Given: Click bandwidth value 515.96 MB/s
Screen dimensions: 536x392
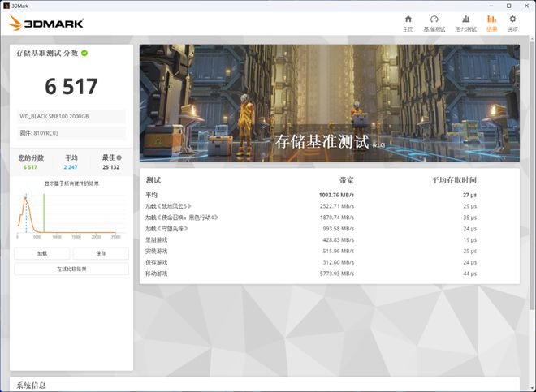Looking at the screenshot, I should pyautogui.click(x=339, y=252).
